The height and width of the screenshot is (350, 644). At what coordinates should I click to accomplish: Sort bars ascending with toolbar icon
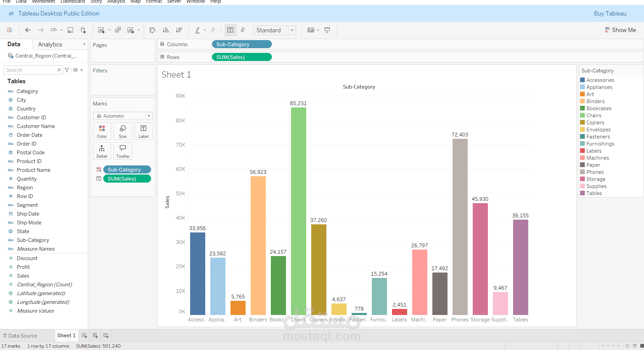point(166,30)
